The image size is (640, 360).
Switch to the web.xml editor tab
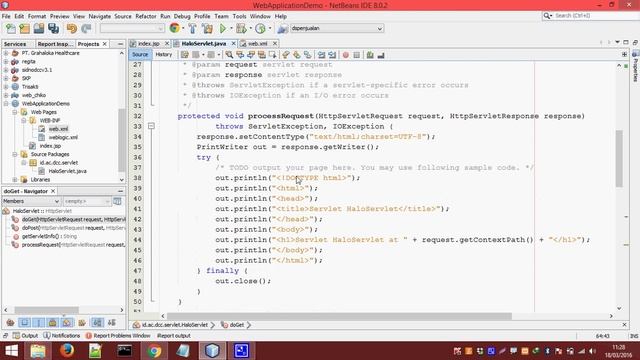(x=258, y=44)
